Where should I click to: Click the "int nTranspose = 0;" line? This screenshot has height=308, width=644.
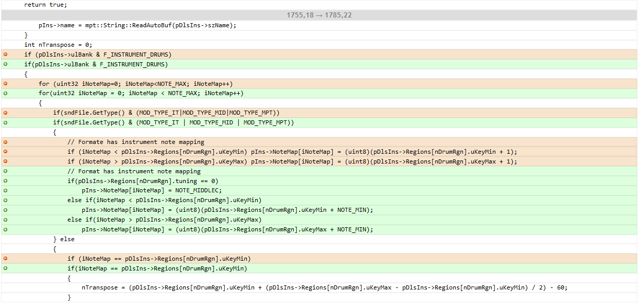point(319,45)
